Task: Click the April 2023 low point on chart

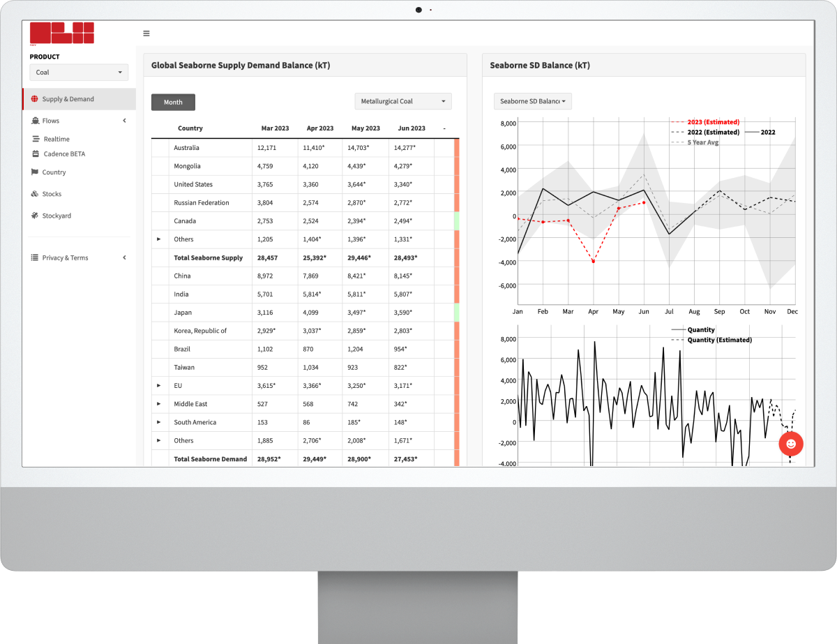Action: [594, 262]
